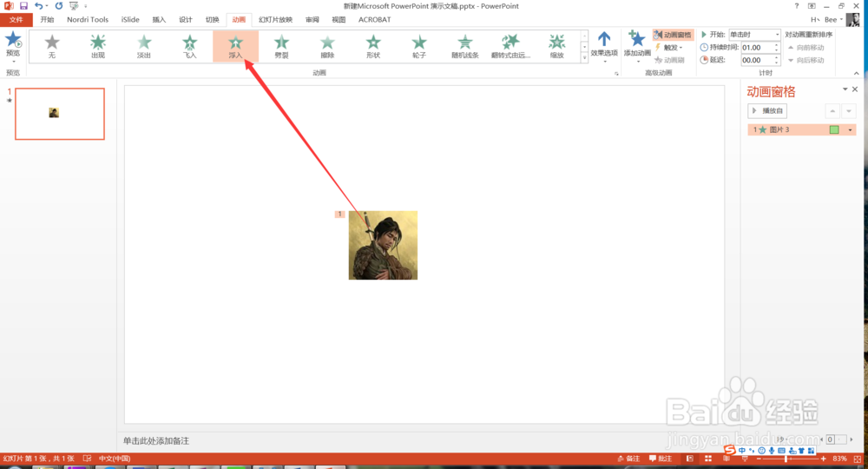Click the animation pane's move down arrow

pyautogui.click(x=849, y=111)
